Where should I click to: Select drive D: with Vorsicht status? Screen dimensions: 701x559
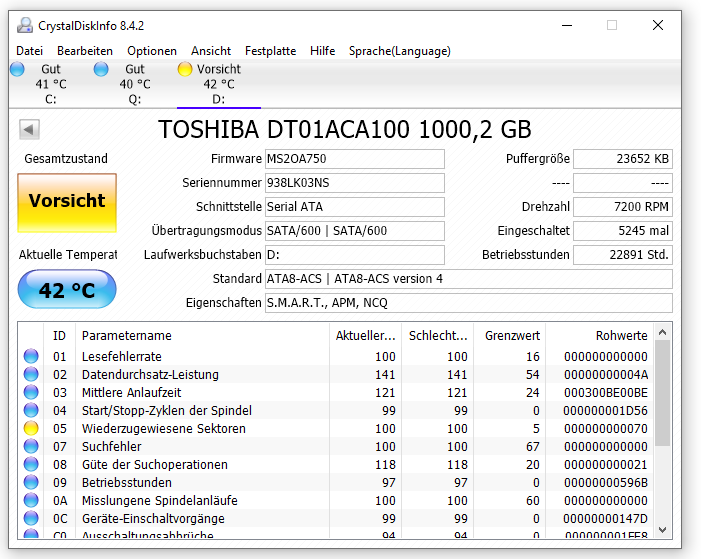click(219, 84)
